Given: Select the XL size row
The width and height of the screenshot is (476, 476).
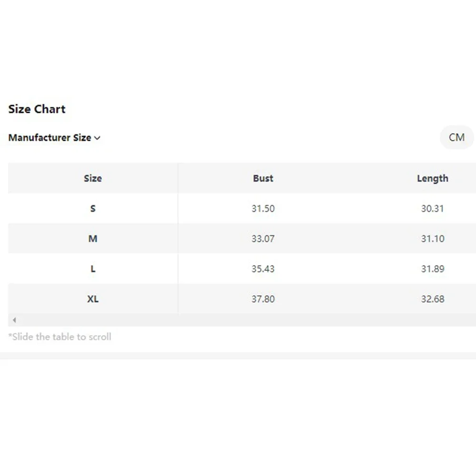Looking at the screenshot, I should tap(93, 299).
